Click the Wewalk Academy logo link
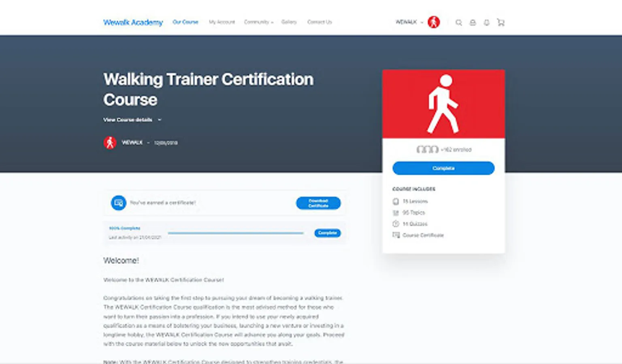This screenshot has width=622, height=364. tap(133, 22)
